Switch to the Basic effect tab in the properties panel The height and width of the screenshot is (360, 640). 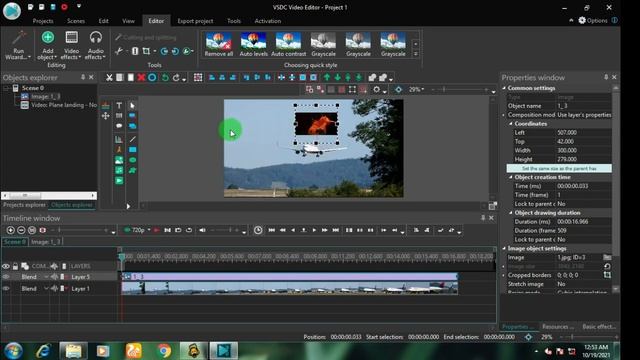tap(599, 327)
